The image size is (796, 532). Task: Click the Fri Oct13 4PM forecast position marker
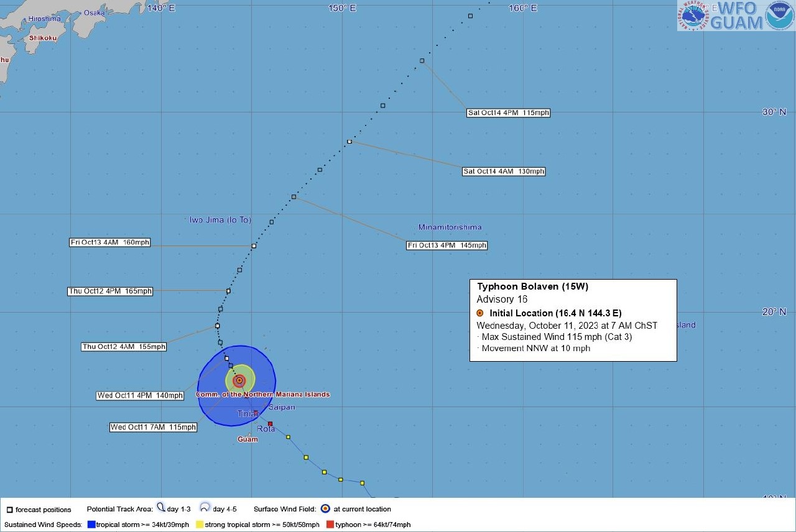[294, 197]
